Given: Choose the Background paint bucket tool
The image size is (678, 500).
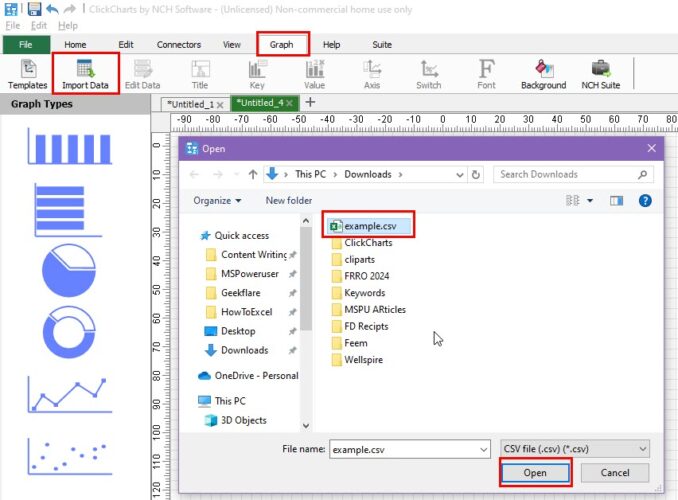Looking at the screenshot, I should pyautogui.click(x=544, y=74).
